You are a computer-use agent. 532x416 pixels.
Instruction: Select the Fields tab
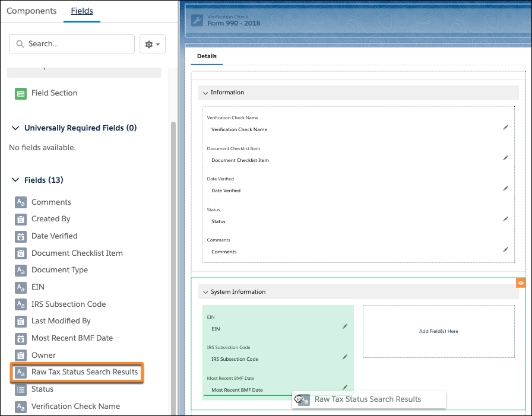pos(82,11)
